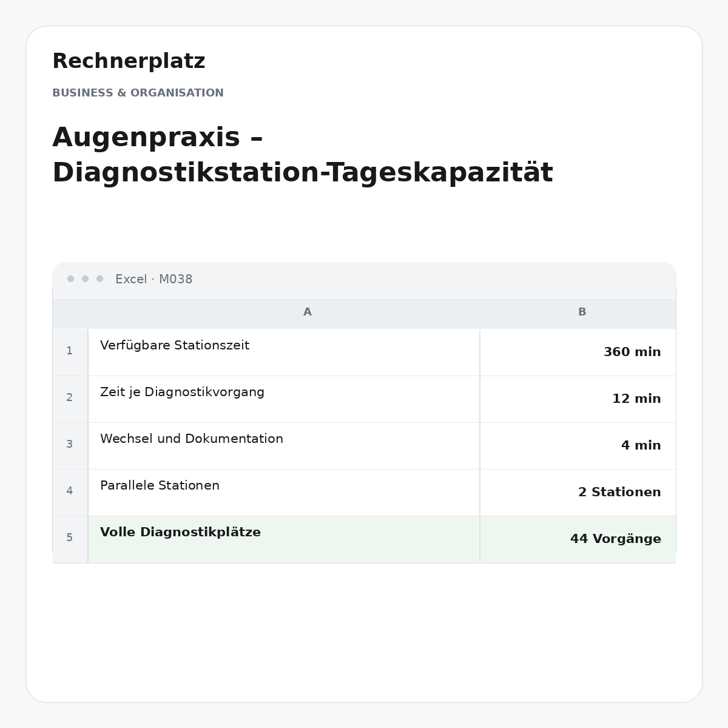This screenshot has height=728, width=728.
Task: Select column B header
Action: (x=582, y=312)
